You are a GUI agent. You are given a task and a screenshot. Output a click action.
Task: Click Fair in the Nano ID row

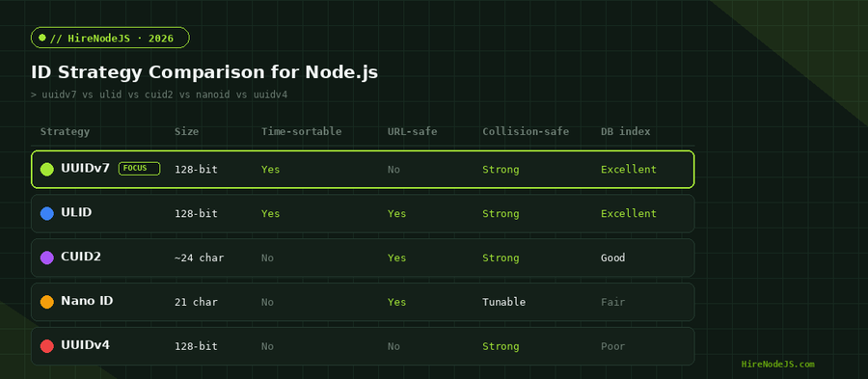[612, 302]
